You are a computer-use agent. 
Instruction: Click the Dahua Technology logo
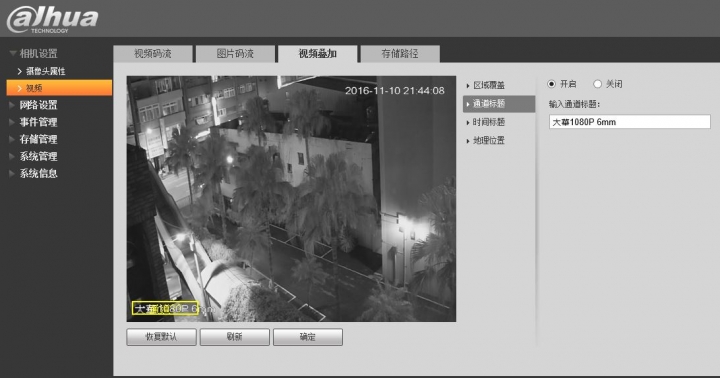52,19
